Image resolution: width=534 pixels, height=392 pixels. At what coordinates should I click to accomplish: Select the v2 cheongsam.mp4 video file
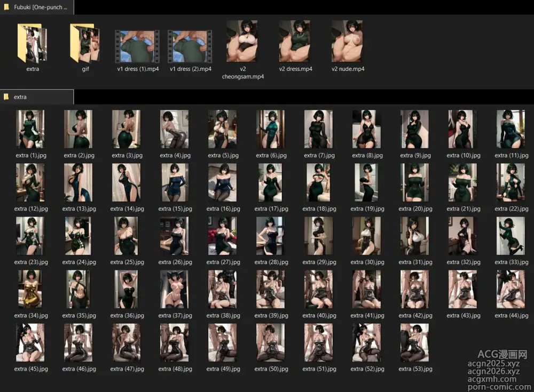pyautogui.click(x=242, y=41)
